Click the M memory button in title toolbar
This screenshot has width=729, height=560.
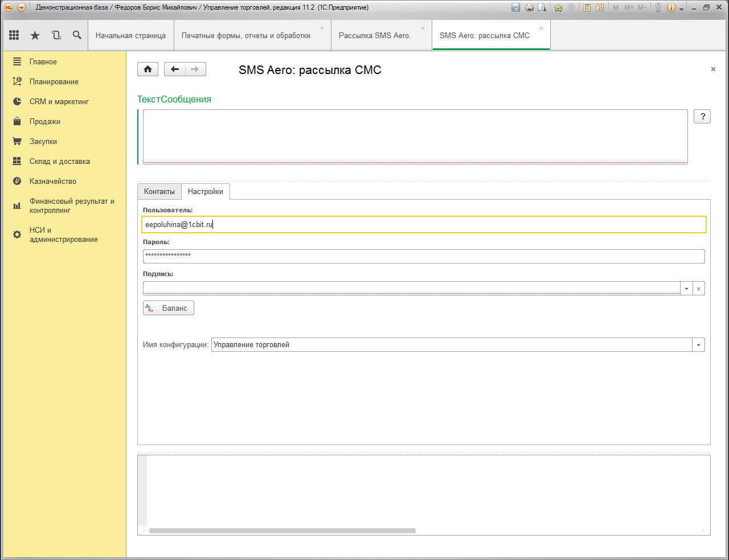click(616, 7)
